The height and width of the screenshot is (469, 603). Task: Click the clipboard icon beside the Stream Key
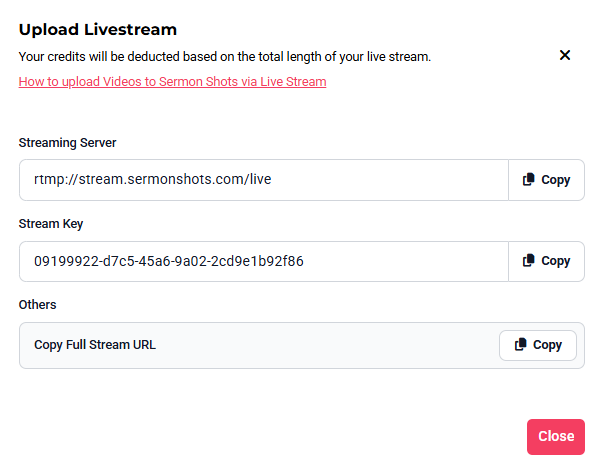tap(529, 261)
